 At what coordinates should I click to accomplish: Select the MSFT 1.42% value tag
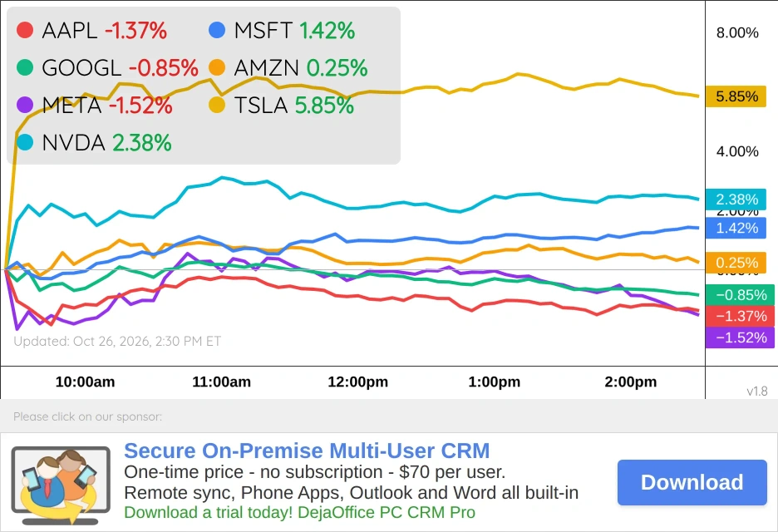tap(736, 229)
